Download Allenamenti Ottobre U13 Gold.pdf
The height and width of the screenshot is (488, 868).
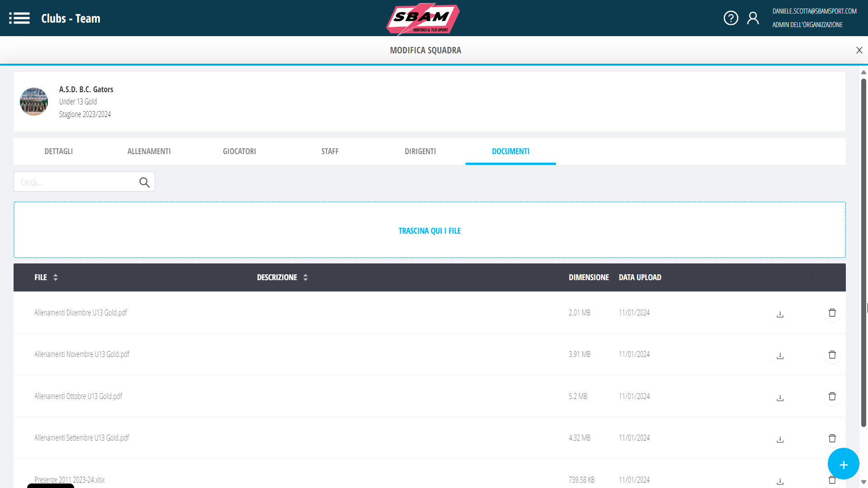click(x=780, y=397)
